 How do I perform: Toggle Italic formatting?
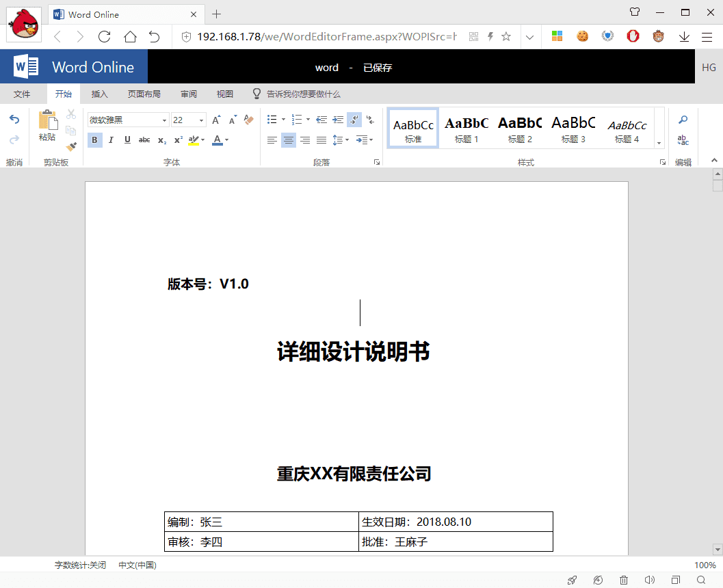point(111,140)
